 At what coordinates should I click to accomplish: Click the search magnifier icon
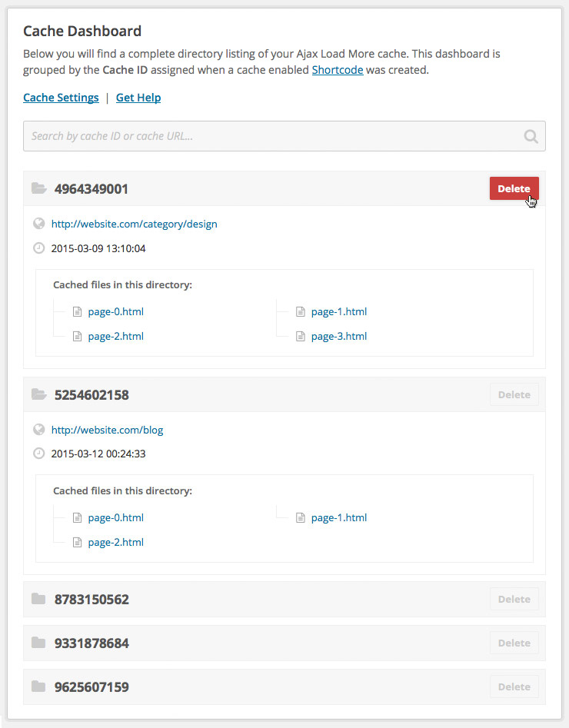531,137
